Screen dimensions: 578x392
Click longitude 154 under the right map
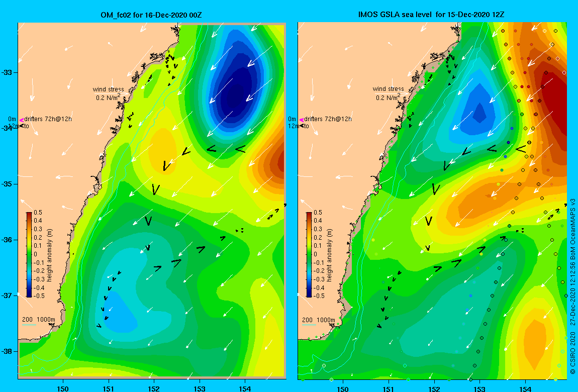click(525, 388)
